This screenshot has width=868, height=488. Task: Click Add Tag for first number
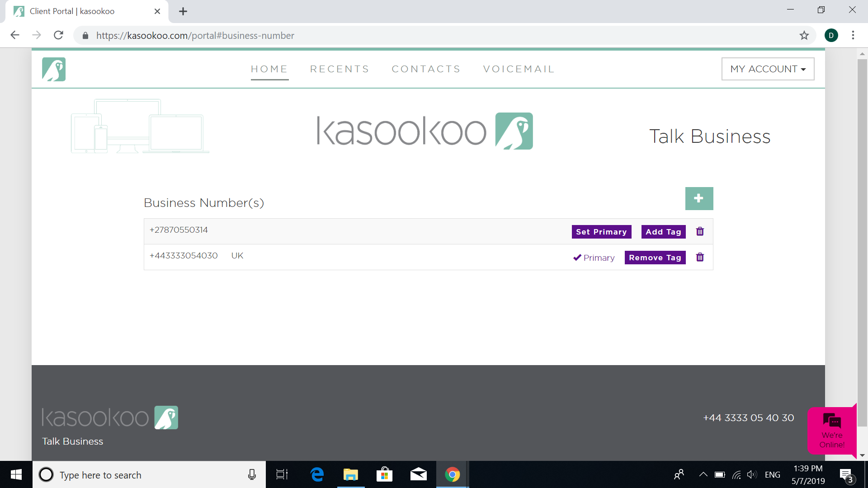tap(663, 231)
